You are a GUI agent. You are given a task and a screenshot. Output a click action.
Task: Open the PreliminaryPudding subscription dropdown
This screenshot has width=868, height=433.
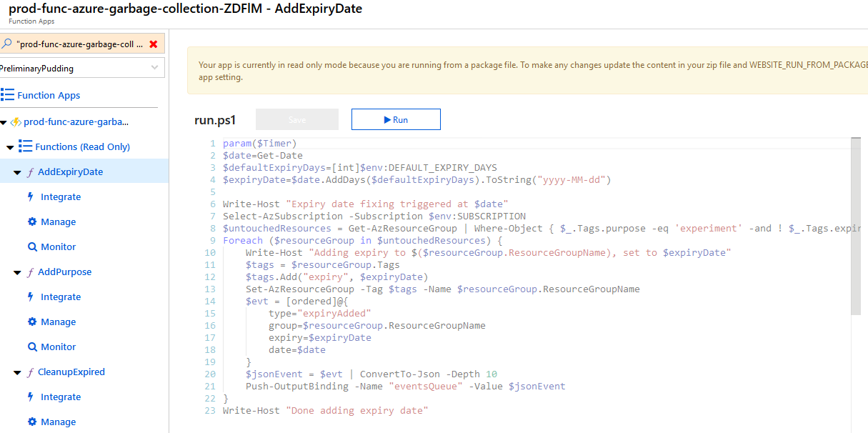[x=82, y=69]
